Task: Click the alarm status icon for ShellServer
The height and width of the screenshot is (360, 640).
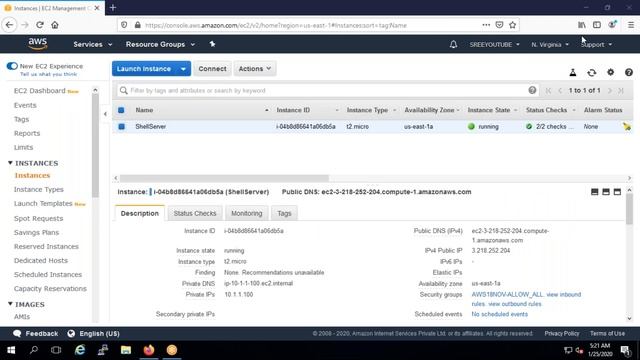Action: 627,127
